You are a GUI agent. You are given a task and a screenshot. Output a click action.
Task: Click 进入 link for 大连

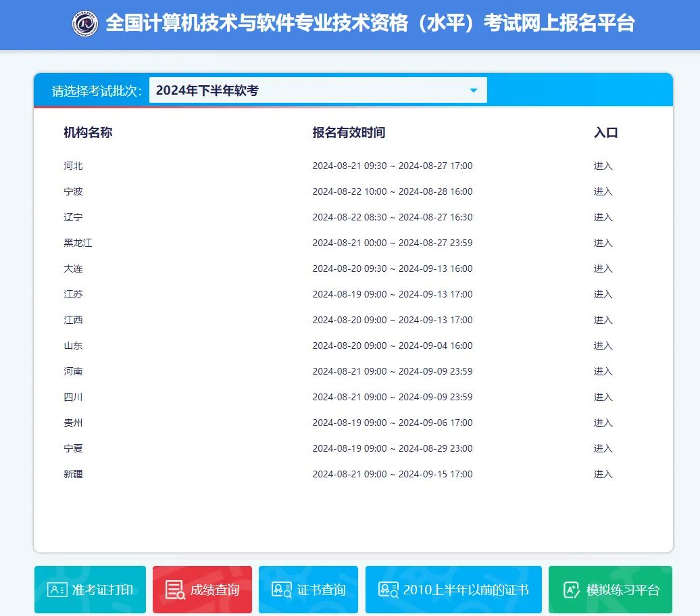(x=603, y=268)
